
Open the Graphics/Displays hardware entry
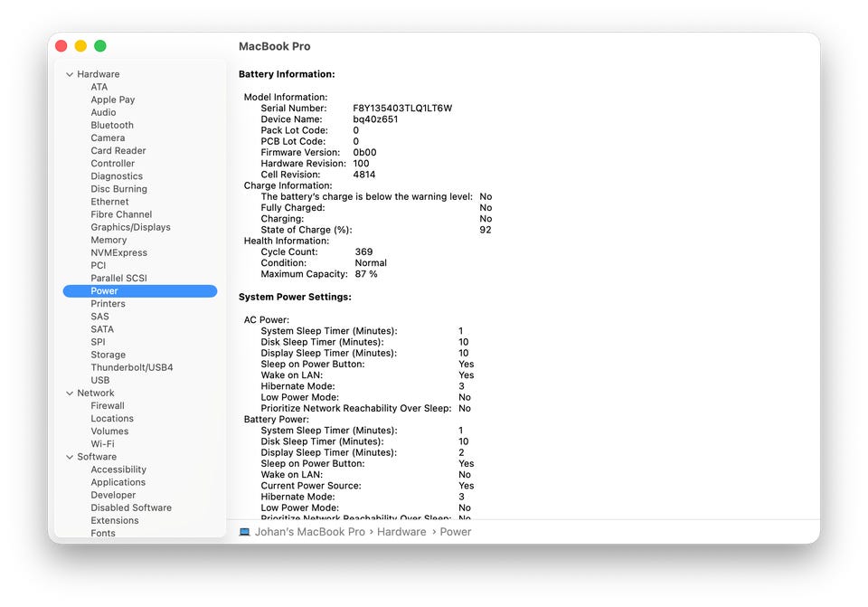click(x=130, y=227)
